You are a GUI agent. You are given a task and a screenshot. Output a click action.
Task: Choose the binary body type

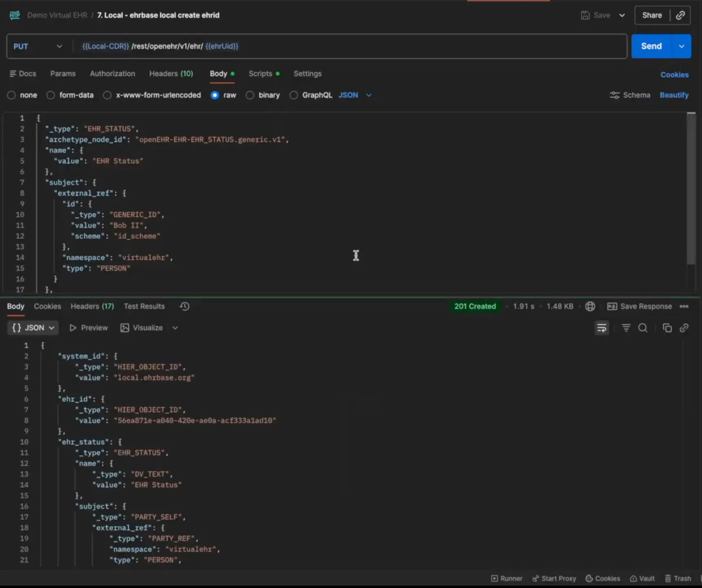(x=250, y=95)
